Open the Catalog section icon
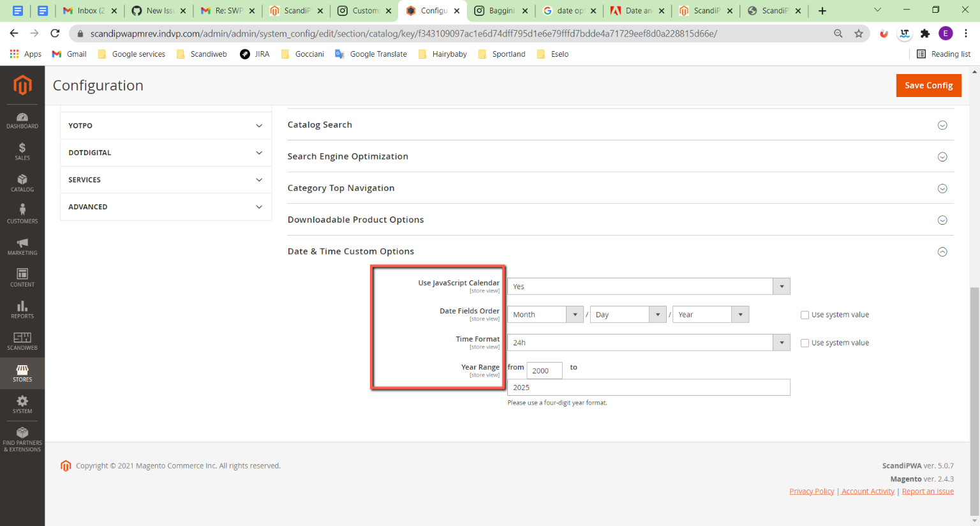The height and width of the screenshot is (526, 980). click(22, 183)
